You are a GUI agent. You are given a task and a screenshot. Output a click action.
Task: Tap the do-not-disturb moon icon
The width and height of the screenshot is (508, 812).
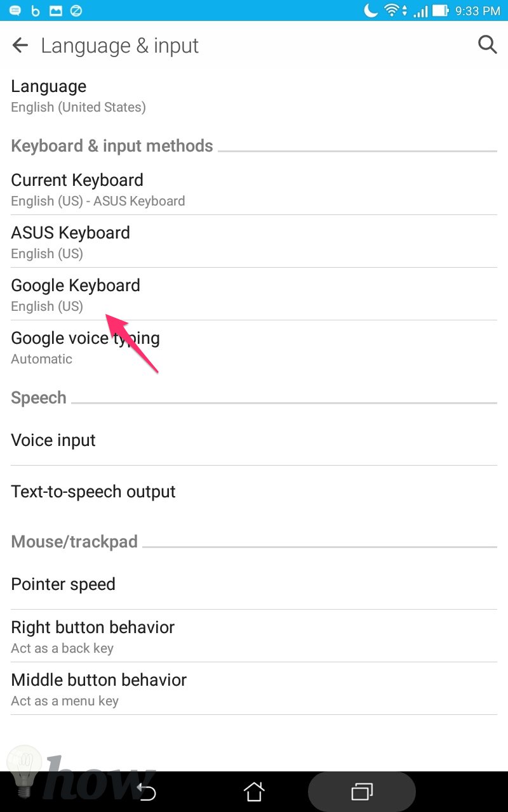[x=371, y=11]
